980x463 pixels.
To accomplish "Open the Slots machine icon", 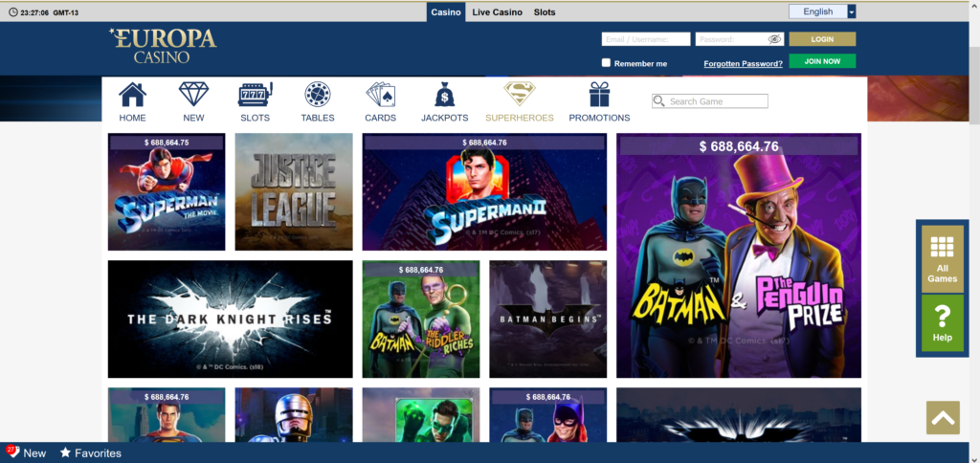I will pyautogui.click(x=255, y=95).
